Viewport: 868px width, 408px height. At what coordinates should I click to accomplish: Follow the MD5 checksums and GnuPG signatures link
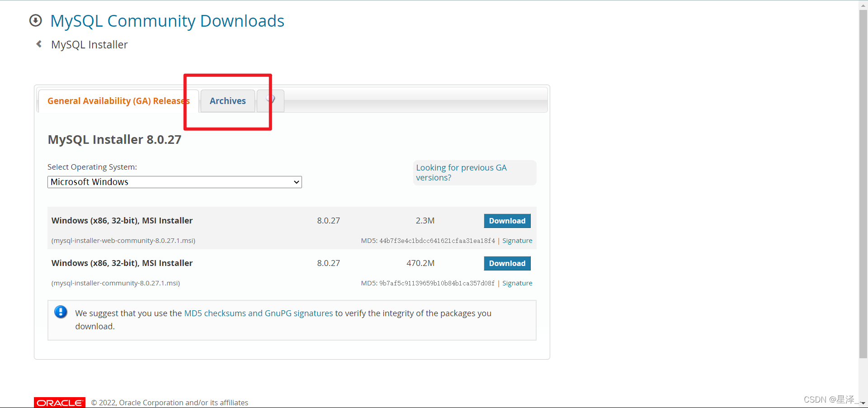click(x=259, y=313)
